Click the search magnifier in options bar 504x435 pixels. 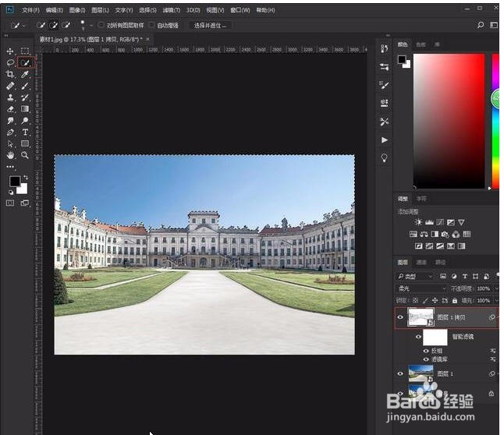click(x=481, y=25)
